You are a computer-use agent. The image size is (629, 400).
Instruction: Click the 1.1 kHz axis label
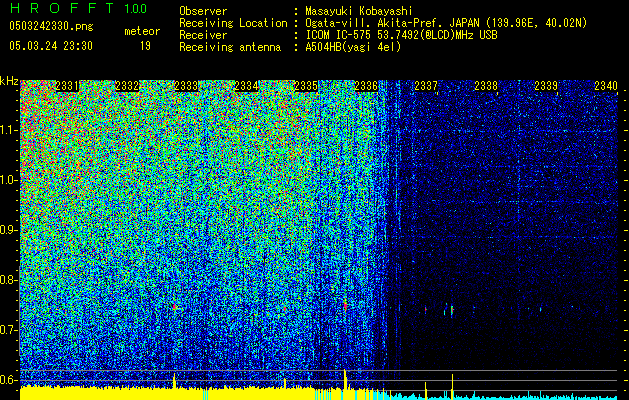tap(9, 130)
